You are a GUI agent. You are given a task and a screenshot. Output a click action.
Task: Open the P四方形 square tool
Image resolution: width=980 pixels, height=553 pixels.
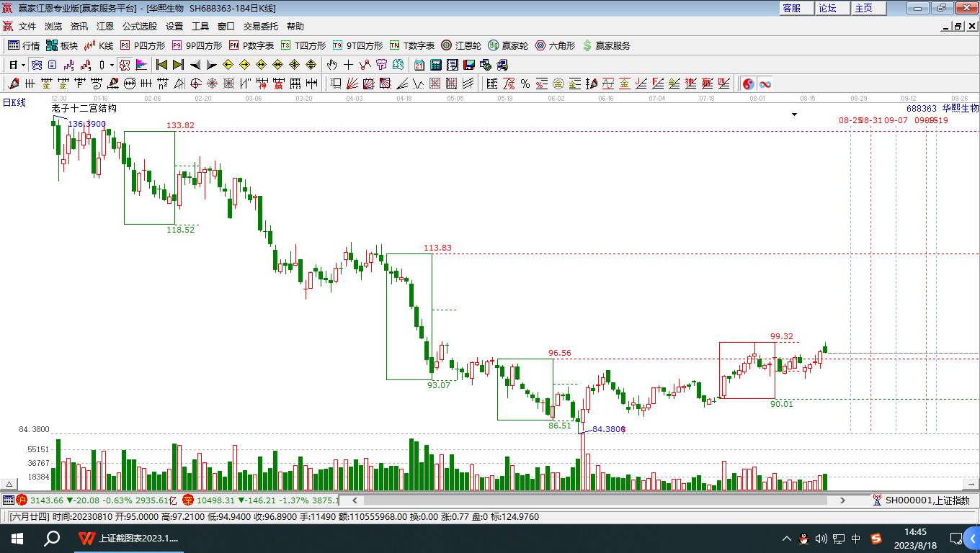142,45
